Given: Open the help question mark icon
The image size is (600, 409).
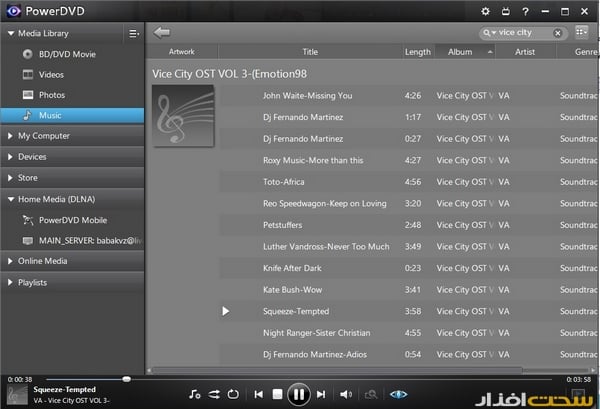Looking at the screenshot, I should coord(525,11).
